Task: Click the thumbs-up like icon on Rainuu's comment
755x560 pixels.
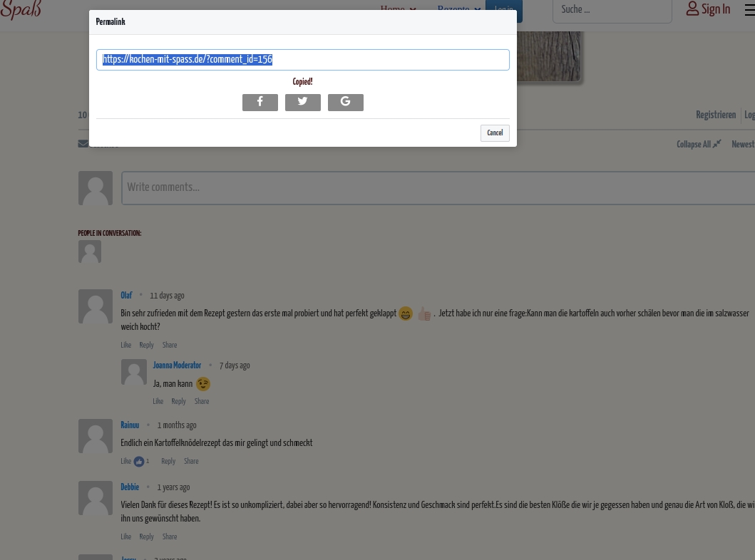Action: (139, 462)
